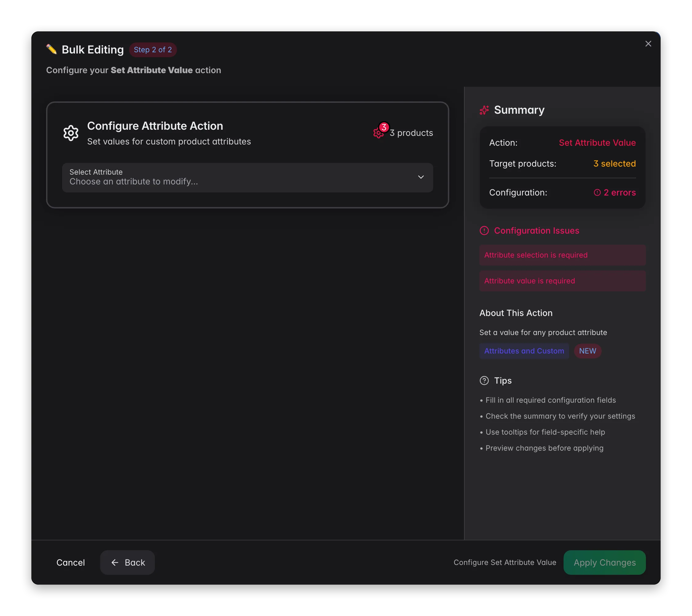692x616 pixels.
Task: Click the Cancel button
Action: (70, 563)
